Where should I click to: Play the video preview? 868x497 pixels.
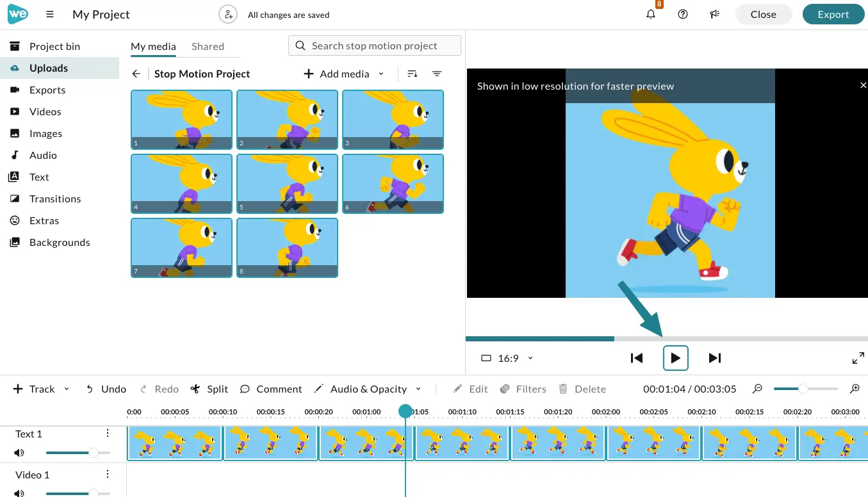676,358
